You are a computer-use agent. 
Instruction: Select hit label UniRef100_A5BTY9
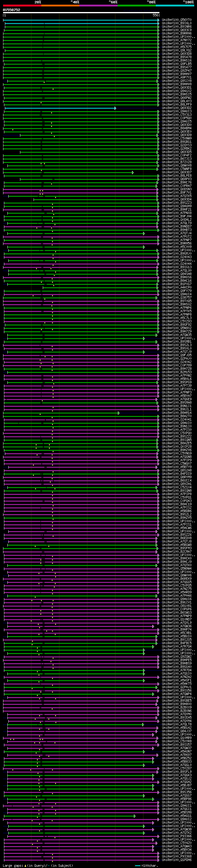176,467
